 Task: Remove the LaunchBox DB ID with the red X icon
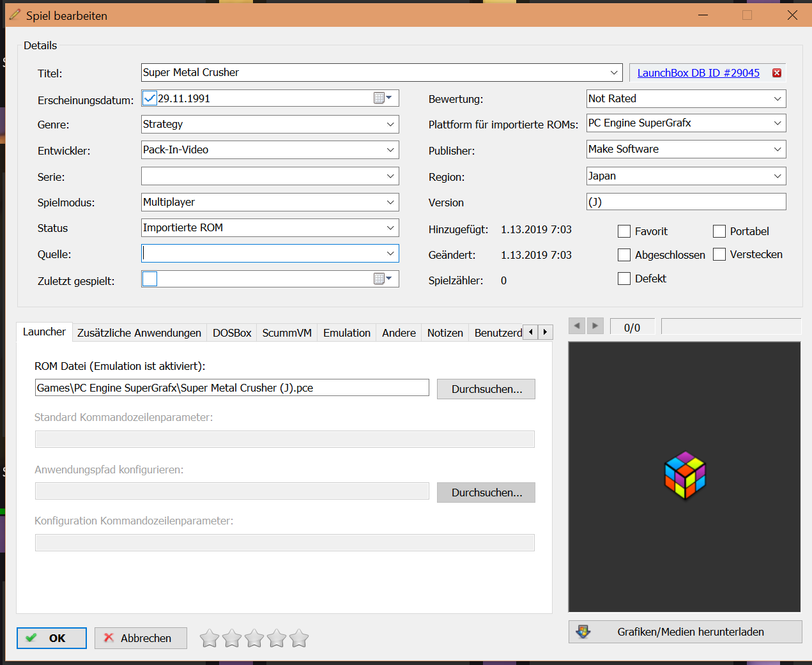pyautogui.click(x=777, y=73)
